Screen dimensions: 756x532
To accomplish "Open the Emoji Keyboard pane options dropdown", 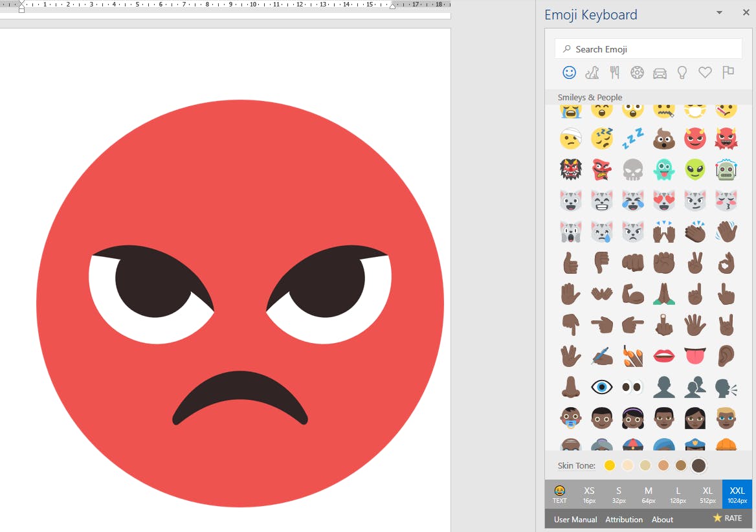I will pos(719,13).
